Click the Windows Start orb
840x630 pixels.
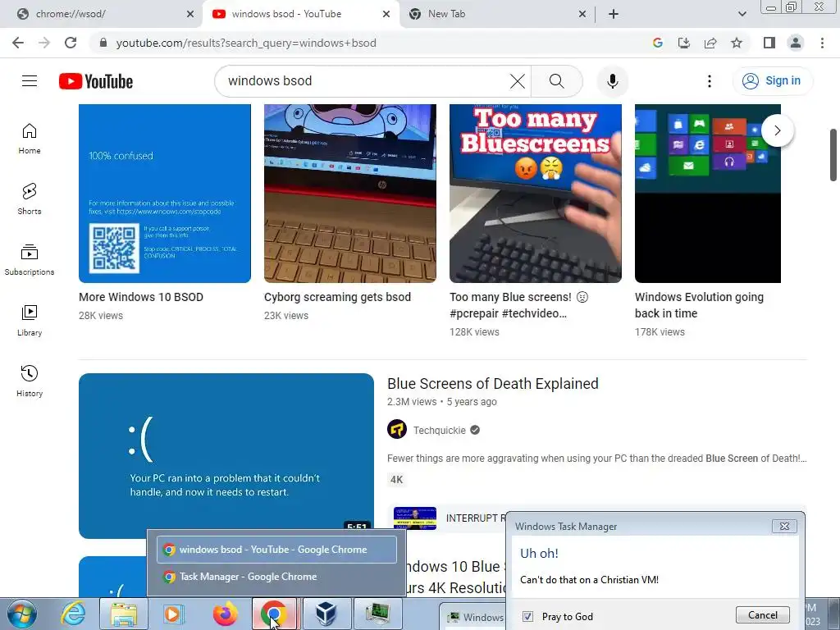point(22,614)
